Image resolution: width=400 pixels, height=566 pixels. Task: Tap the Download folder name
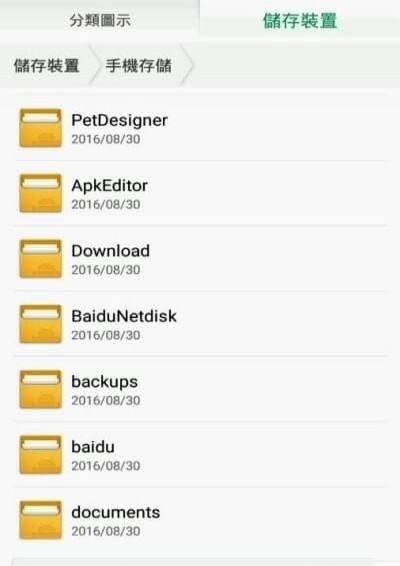pyautogui.click(x=110, y=251)
